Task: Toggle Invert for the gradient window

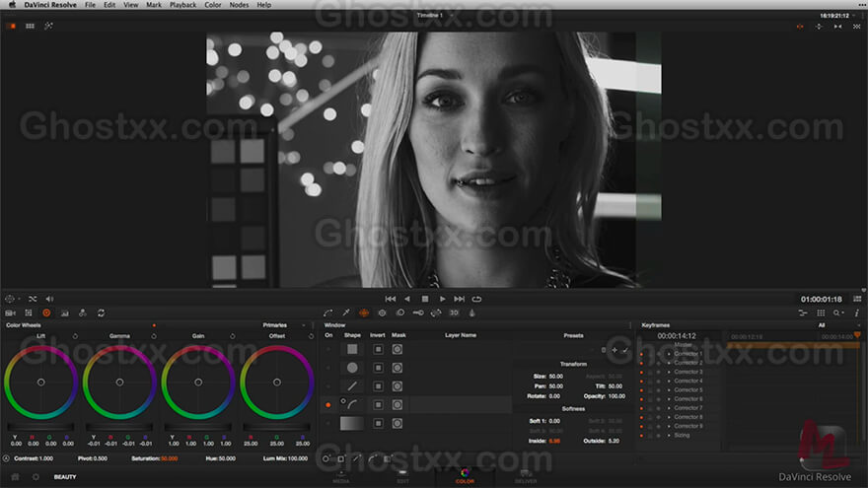Action: (x=378, y=423)
